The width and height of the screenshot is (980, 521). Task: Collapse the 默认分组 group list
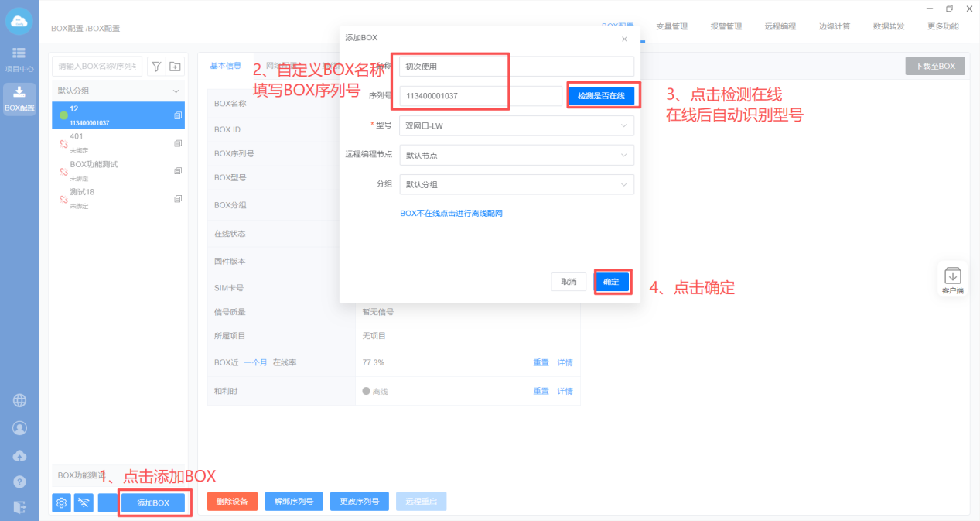point(175,91)
